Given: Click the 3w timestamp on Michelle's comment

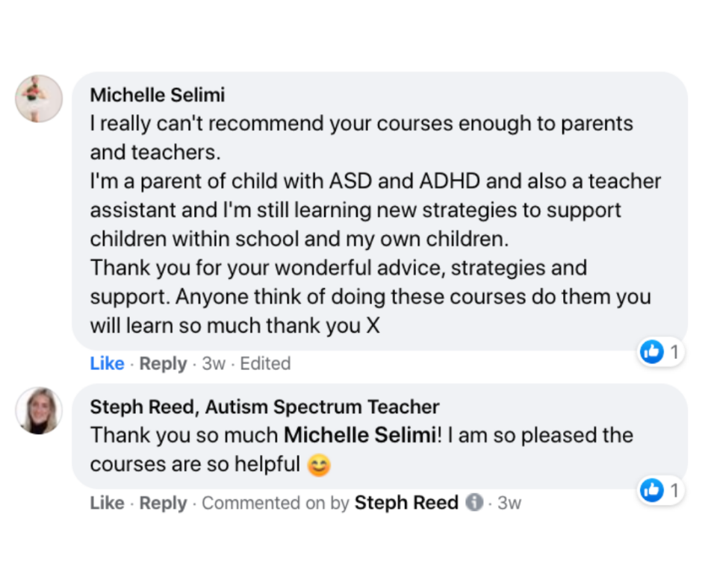Looking at the screenshot, I should (x=214, y=363).
